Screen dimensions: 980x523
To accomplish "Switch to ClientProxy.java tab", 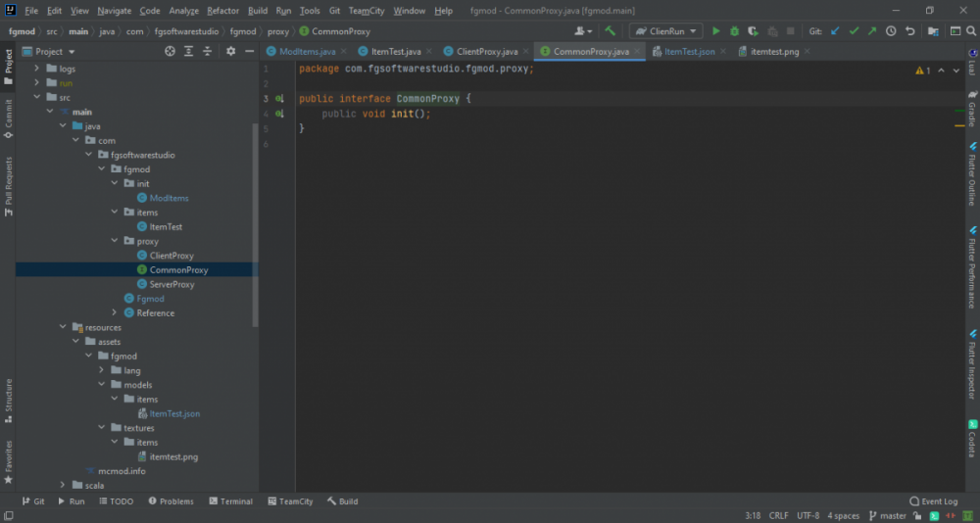I will 487,51.
